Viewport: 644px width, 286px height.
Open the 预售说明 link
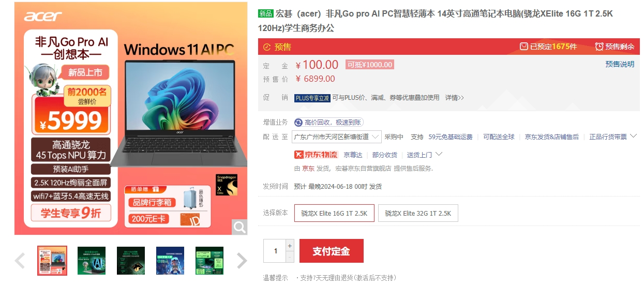click(x=620, y=64)
